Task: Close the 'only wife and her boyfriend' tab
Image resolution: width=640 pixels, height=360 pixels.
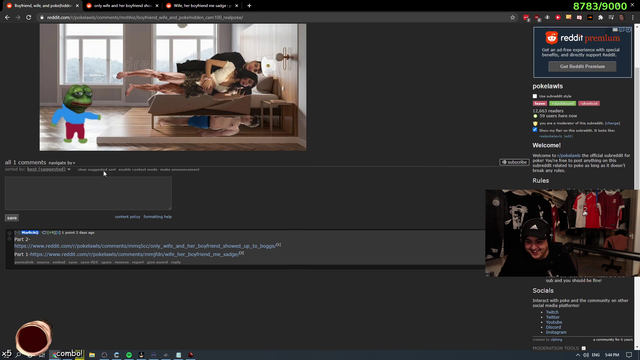Action: click(x=157, y=6)
